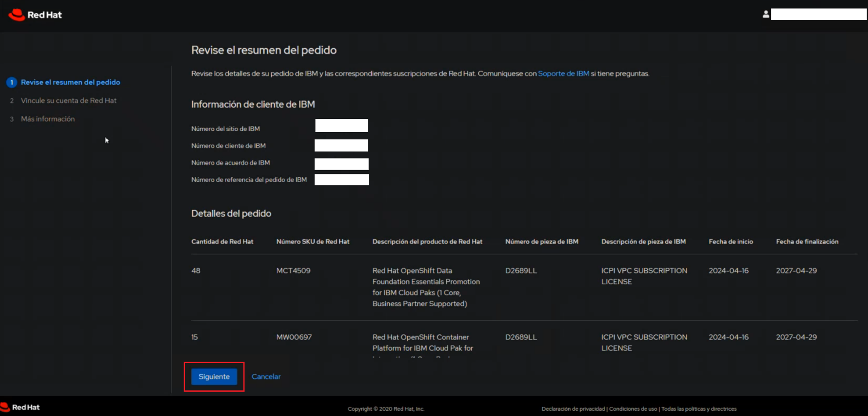Click the Cantidad de Red Hat column header
The width and height of the screenshot is (868, 416).
(222, 241)
